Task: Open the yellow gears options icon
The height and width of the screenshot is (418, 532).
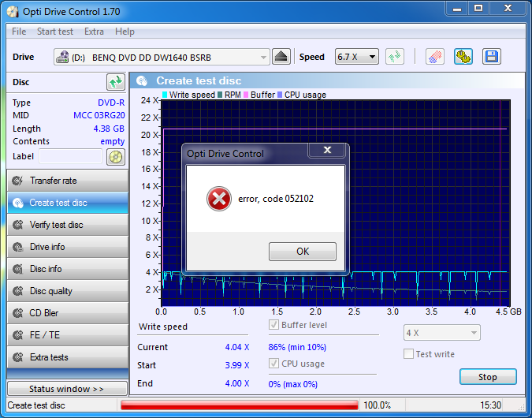Action: pyautogui.click(x=463, y=57)
